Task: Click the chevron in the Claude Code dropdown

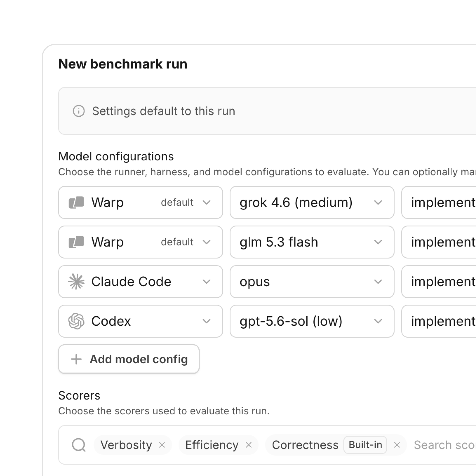Action: pos(207,281)
